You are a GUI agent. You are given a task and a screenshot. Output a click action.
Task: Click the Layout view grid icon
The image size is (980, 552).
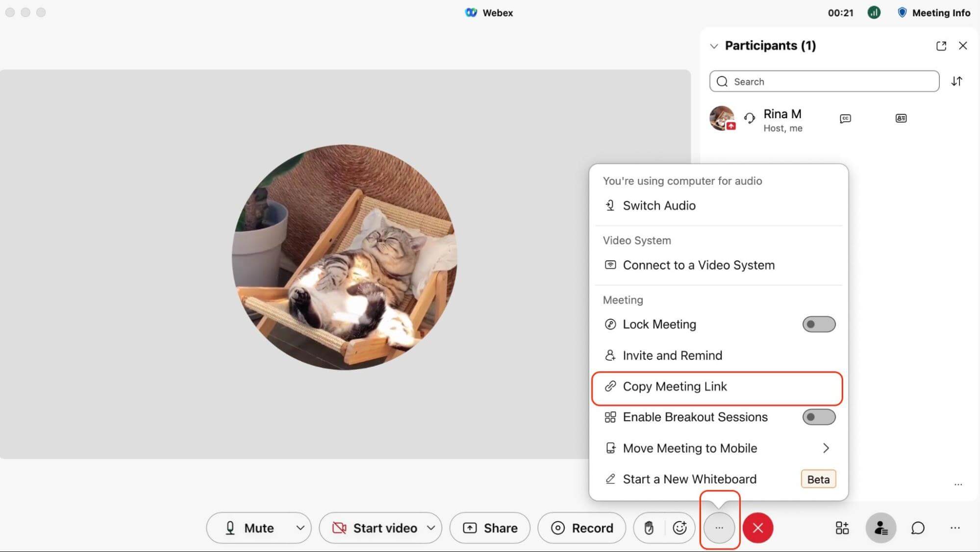point(842,528)
